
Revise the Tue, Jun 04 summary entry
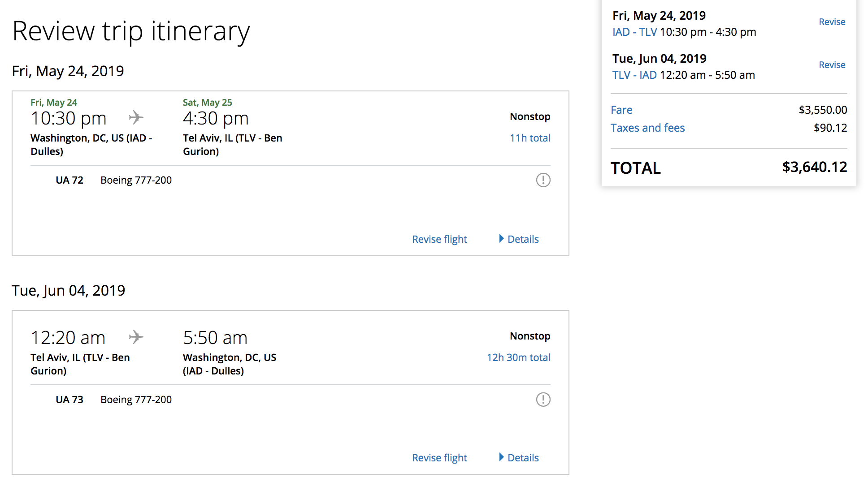[832, 65]
